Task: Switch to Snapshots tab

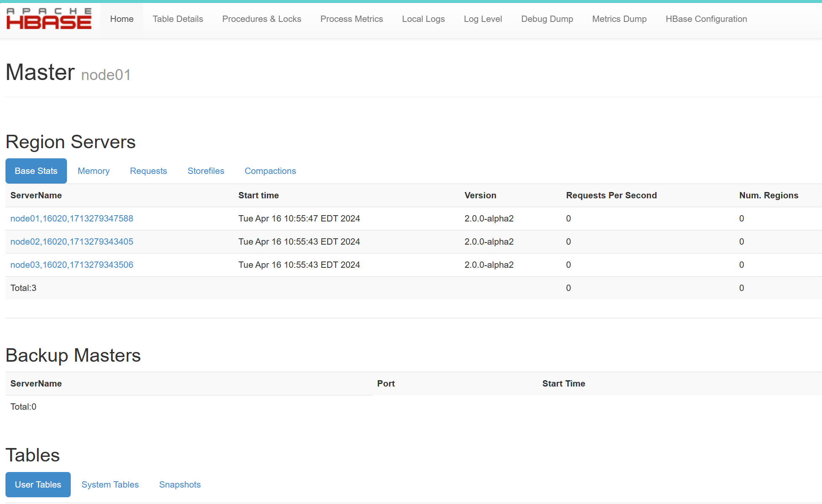Action: [x=180, y=485]
